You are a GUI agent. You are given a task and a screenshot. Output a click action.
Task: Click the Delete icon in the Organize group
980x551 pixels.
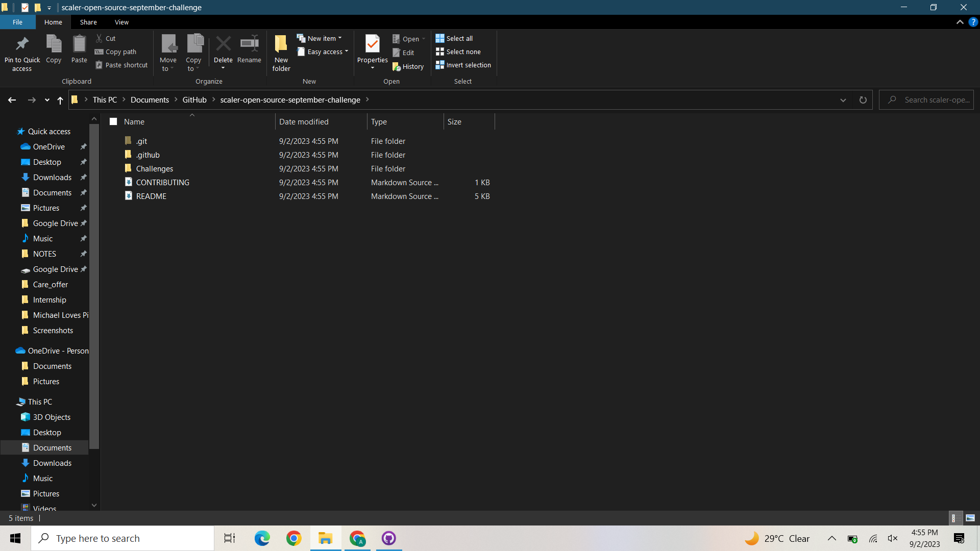223,44
